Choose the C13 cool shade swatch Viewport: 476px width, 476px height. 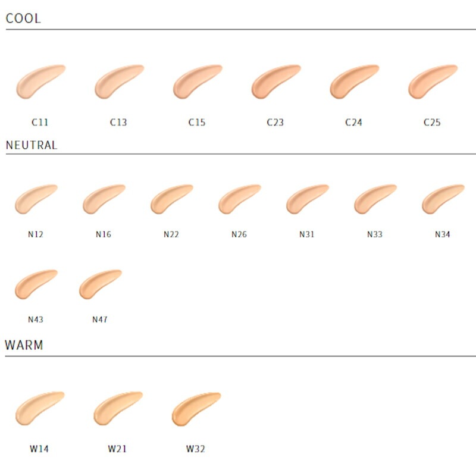pyautogui.click(x=117, y=82)
